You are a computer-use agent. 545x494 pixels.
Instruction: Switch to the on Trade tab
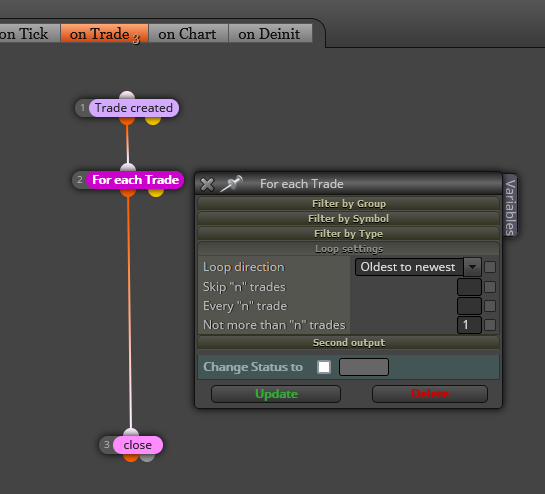(x=104, y=34)
